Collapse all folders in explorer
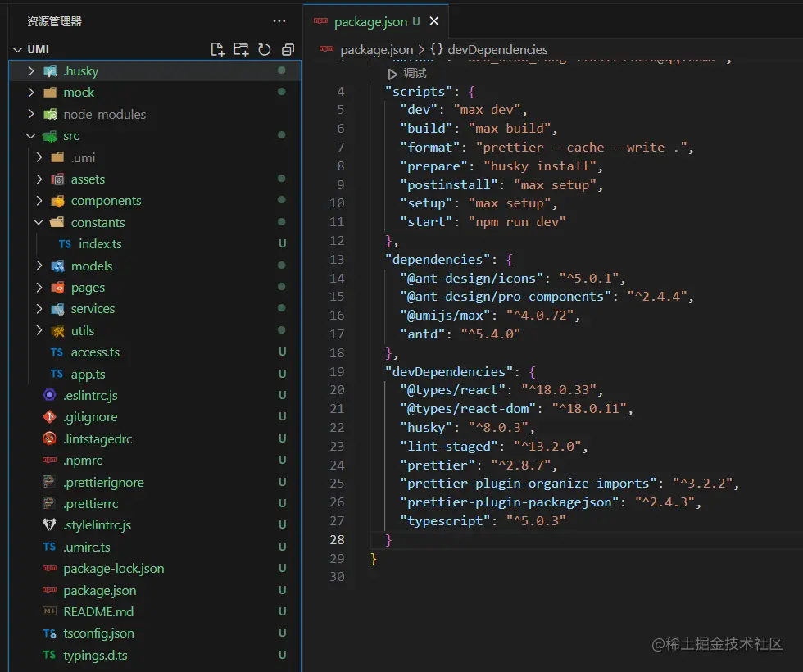 click(x=288, y=49)
